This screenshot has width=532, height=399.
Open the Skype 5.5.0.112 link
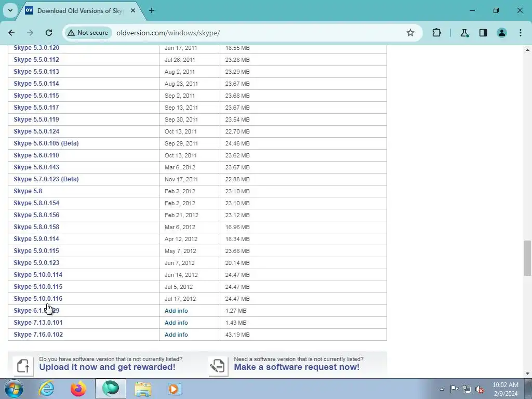point(36,60)
